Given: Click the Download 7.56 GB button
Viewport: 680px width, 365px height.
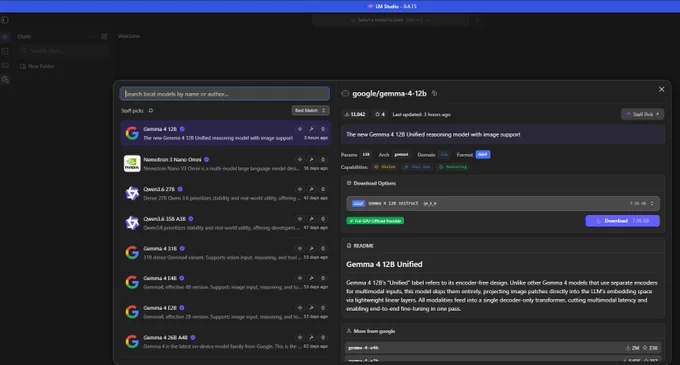Looking at the screenshot, I should pyautogui.click(x=622, y=221).
